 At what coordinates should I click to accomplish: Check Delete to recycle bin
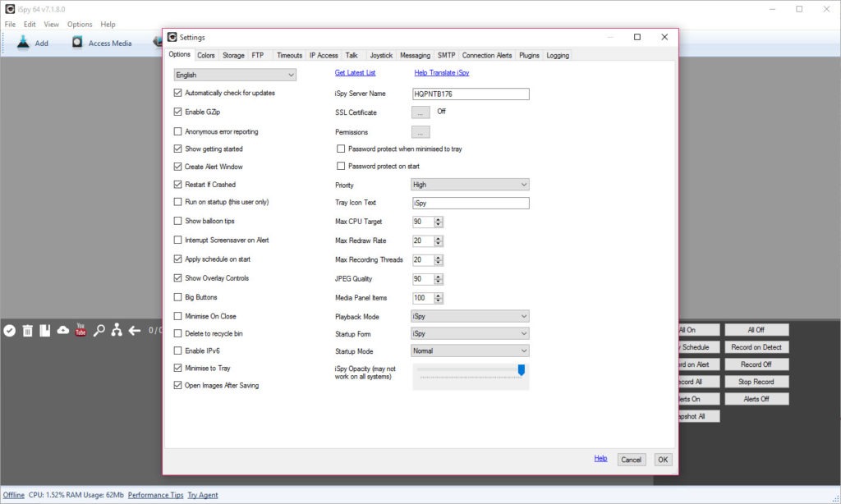tap(177, 333)
